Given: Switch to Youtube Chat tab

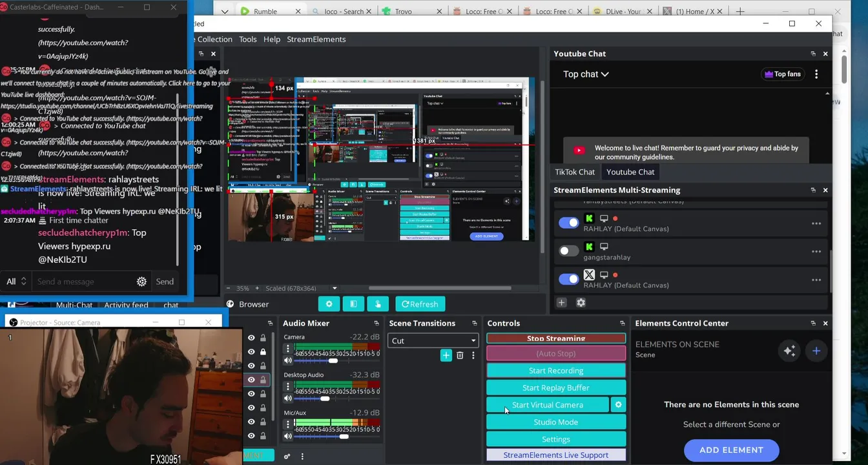Looking at the screenshot, I should pyautogui.click(x=630, y=172).
